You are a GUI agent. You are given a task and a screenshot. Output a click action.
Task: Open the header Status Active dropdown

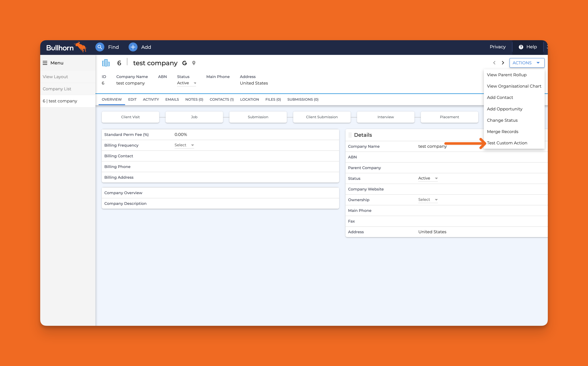coord(186,83)
